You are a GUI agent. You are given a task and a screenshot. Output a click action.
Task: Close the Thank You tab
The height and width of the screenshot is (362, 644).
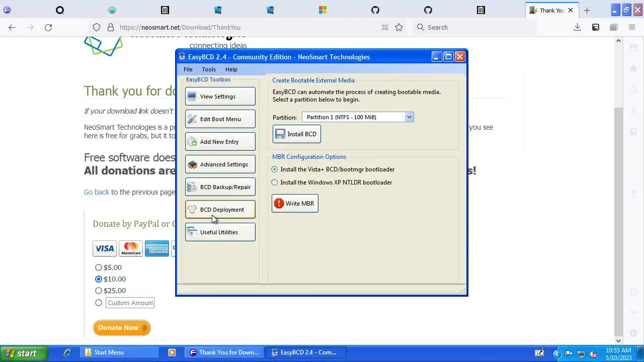571,10
